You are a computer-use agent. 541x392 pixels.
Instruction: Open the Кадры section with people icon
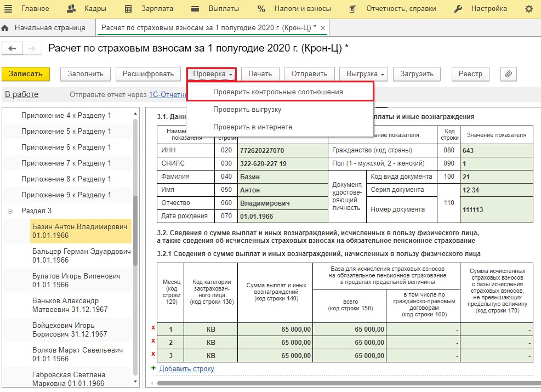click(71, 9)
